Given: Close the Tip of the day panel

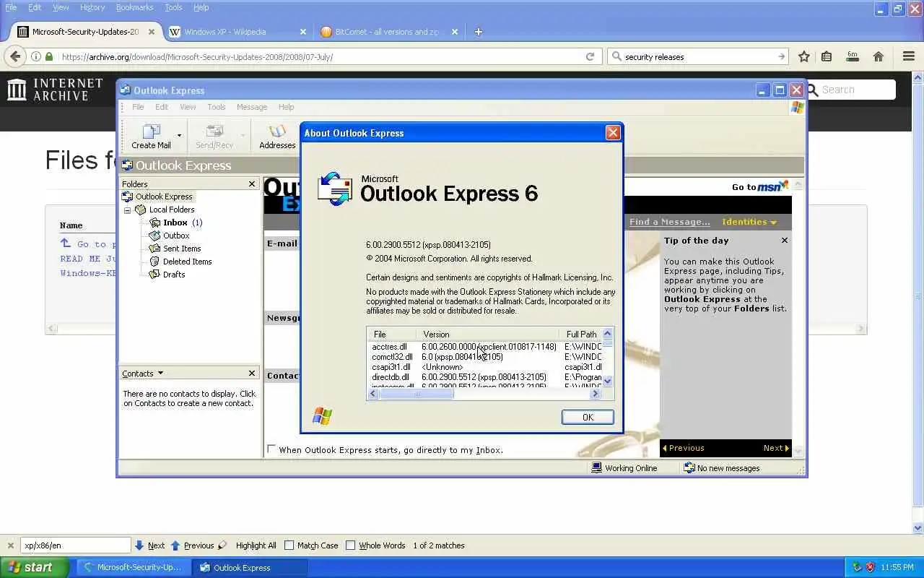Looking at the screenshot, I should coord(785,240).
